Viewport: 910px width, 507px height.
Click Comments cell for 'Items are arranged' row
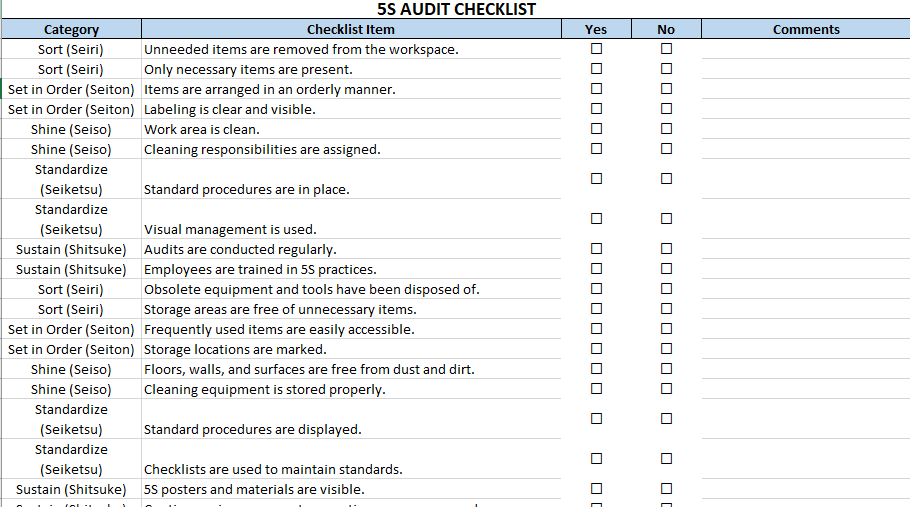[x=805, y=89]
